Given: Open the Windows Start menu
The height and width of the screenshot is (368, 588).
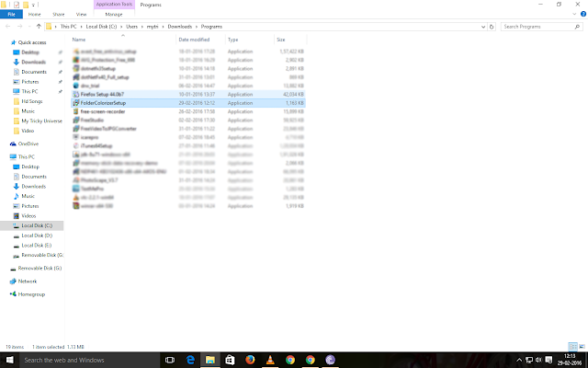Looking at the screenshot, I should click(10, 360).
